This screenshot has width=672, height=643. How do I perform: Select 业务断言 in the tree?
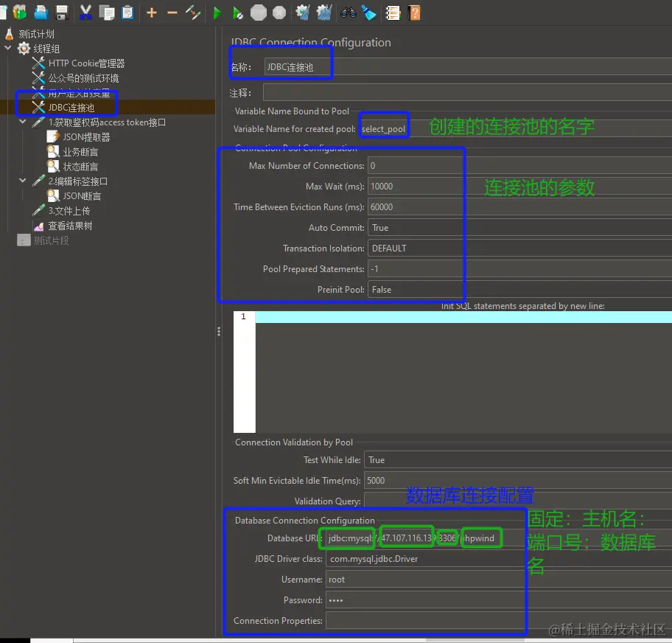[80, 152]
